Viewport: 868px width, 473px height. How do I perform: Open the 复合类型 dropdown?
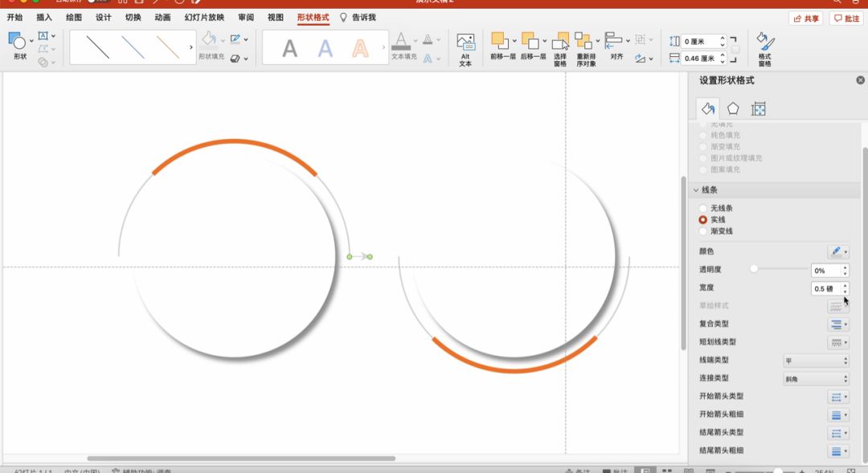click(x=838, y=324)
